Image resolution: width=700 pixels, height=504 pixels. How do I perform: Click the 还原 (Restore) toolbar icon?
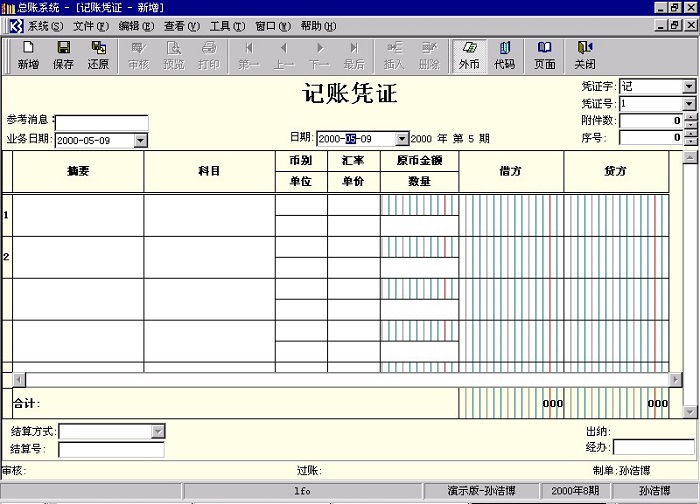tap(98, 55)
